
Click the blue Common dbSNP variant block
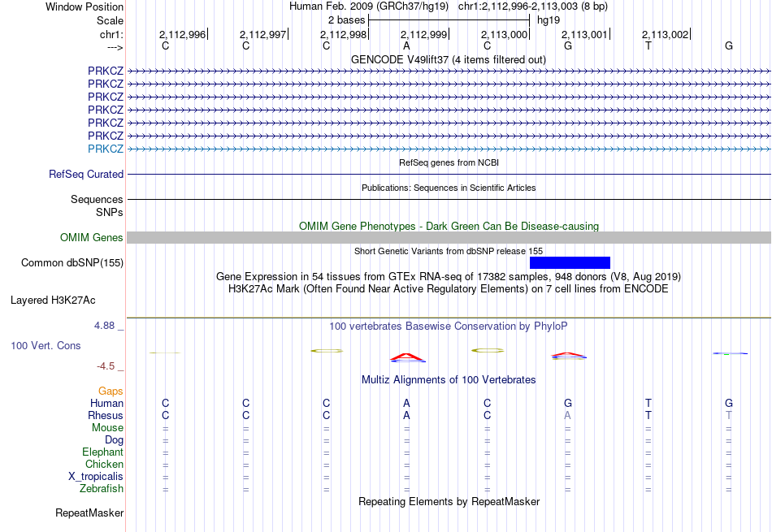[570, 263]
